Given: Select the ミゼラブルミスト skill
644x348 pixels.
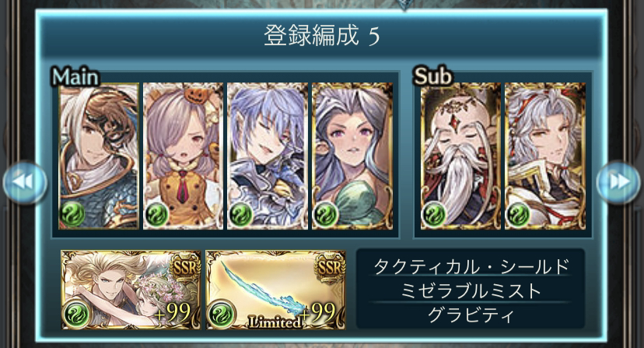Looking at the screenshot, I should pyautogui.click(x=471, y=291).
